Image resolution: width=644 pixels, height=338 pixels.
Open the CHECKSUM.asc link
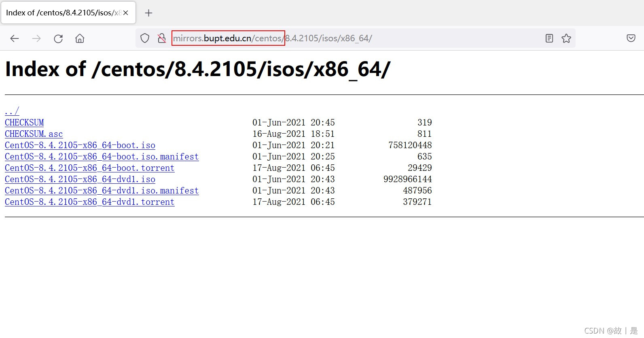point(34,134)
